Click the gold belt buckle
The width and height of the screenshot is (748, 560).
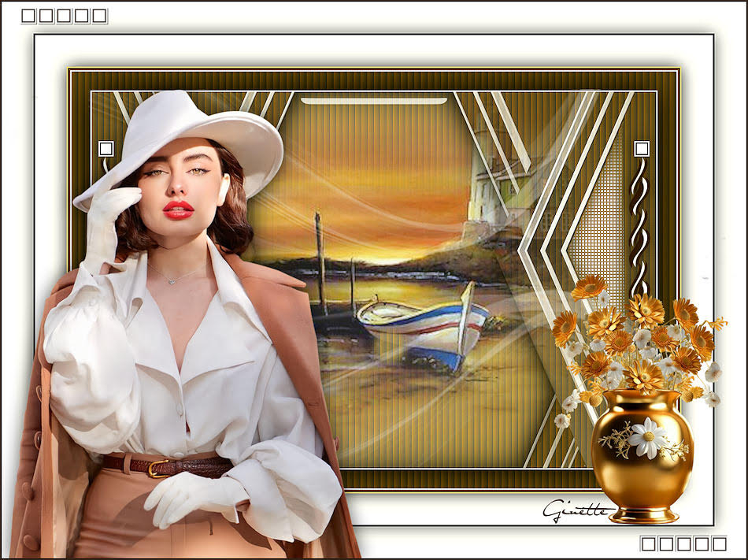158,468
